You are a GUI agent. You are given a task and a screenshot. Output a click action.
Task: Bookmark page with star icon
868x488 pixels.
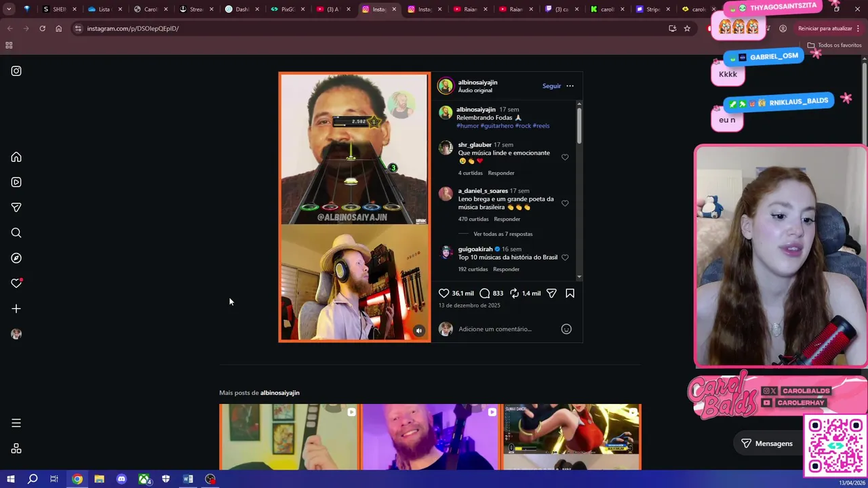coord(687,28)
